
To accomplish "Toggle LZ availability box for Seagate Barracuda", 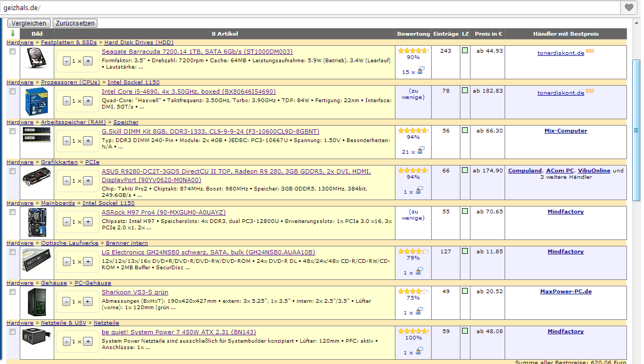I will 465,51.
